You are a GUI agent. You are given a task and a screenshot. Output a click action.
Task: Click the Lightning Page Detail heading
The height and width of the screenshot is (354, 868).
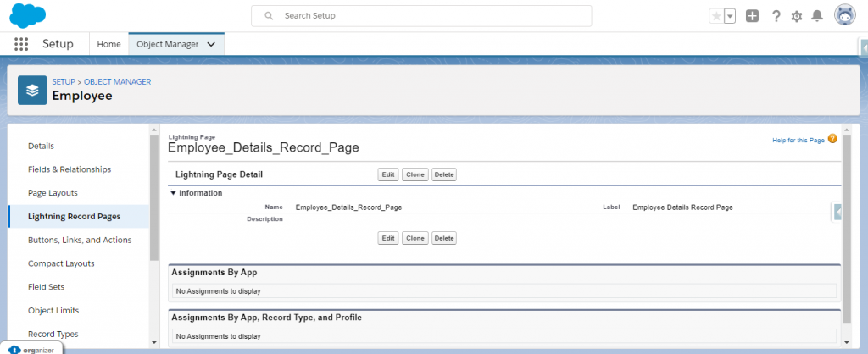point(219,174)
